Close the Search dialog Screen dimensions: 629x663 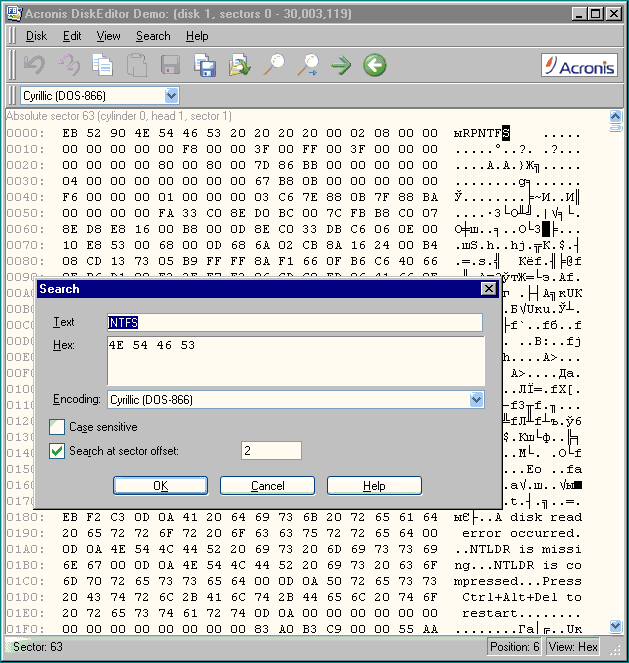[489, 289]
